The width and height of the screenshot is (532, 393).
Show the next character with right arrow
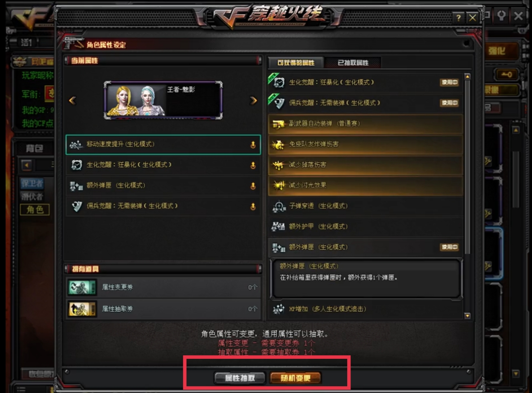coord(253,100)
